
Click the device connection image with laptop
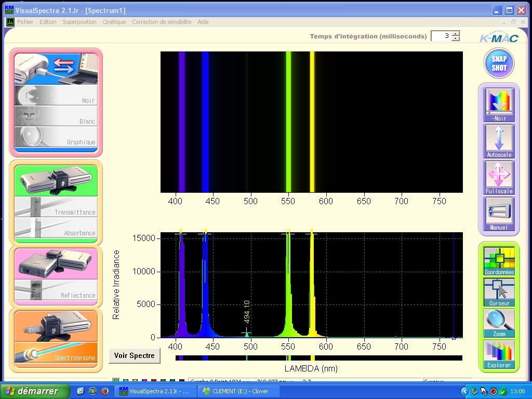pos(56,69)
